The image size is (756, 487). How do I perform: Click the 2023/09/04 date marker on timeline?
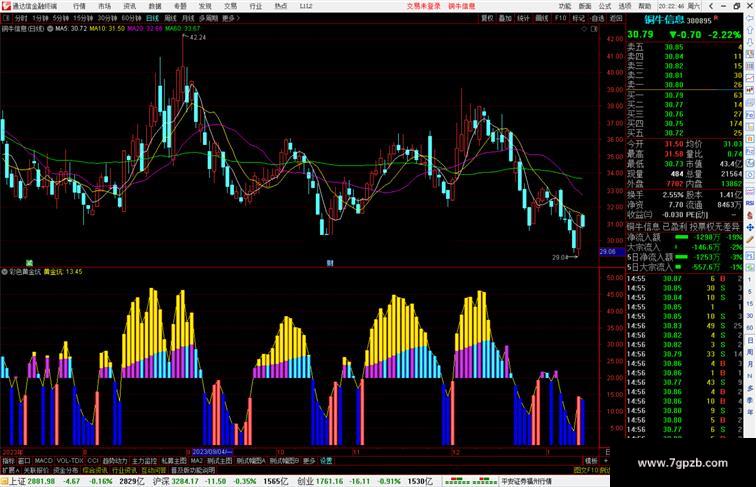212,452
